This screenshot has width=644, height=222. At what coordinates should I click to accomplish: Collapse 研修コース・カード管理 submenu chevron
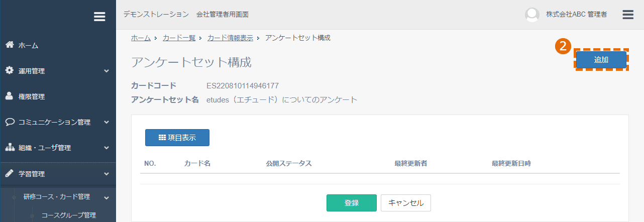[106, 197]
